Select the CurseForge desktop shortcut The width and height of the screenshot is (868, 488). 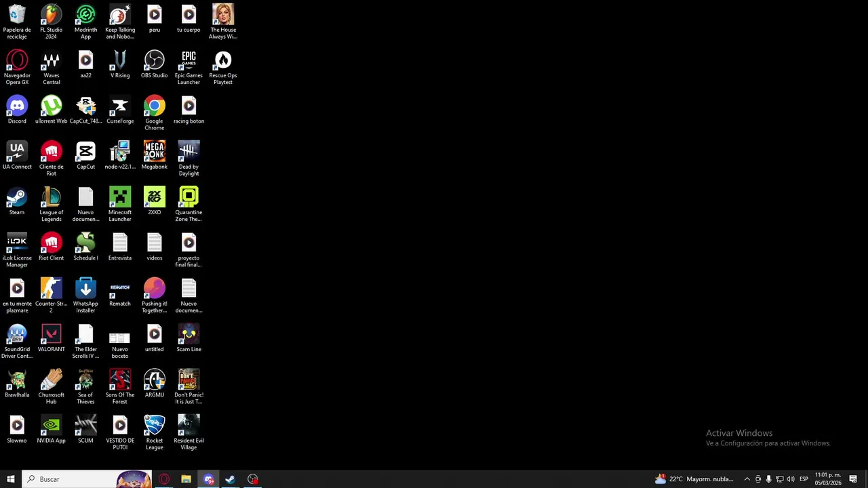tap(120, 110)
